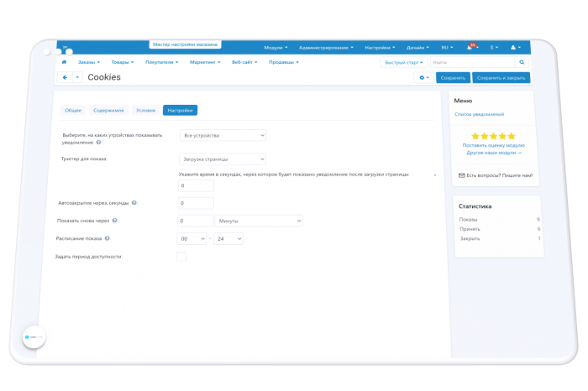Click the search magnifier icon

pos(522,62)
